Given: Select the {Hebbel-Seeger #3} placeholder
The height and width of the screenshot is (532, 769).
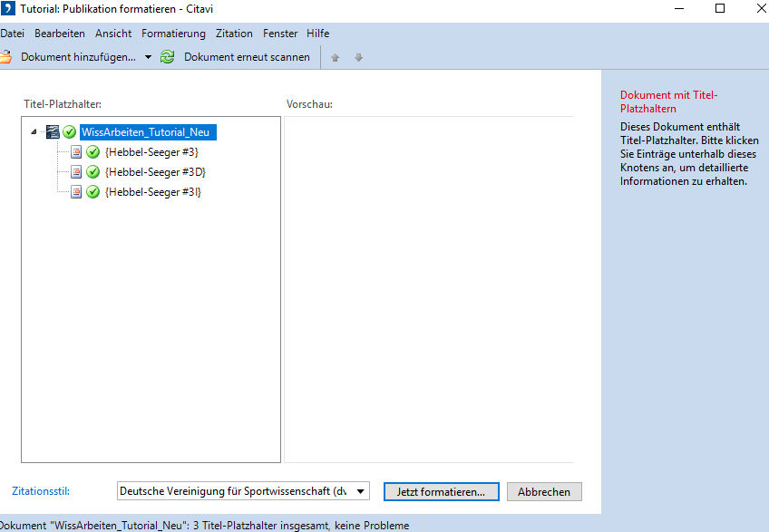Looking at the screenshot, I should click(x=151, y=152).
